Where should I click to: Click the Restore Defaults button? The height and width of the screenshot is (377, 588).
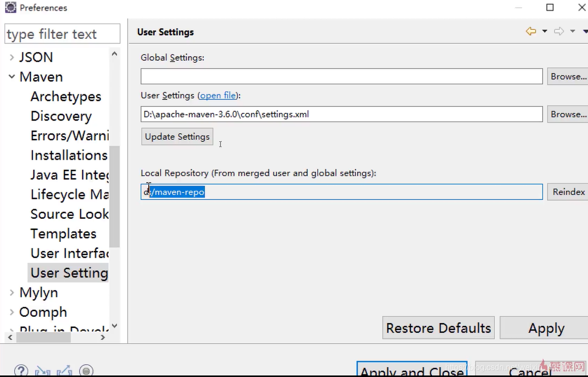[438, 328]
